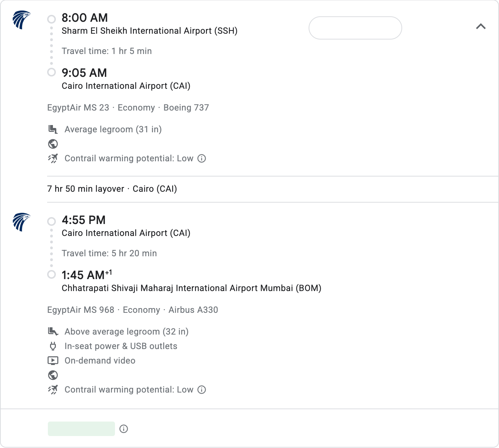Click the legroom seat icon for MS 23
Image resolution: width=499 pixels, height=448 pixels.
(53, 129)
